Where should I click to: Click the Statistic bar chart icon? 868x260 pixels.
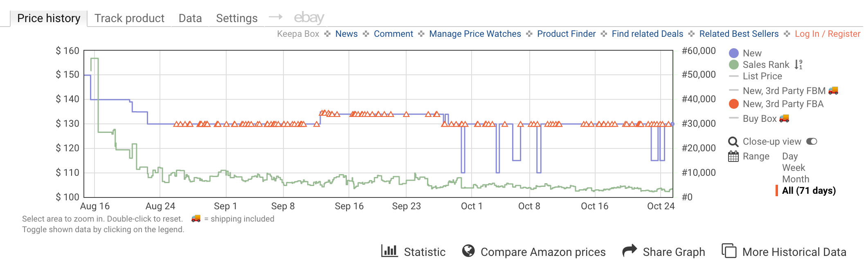coord(389,251)
